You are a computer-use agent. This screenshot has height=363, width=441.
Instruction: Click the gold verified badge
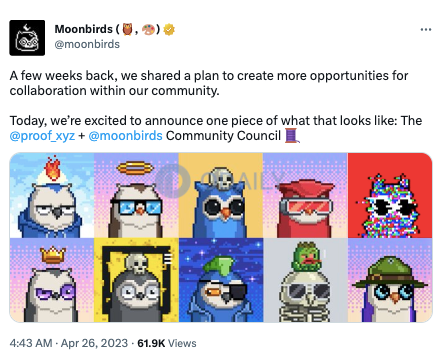pyautogui.click(x=169, y=30)
